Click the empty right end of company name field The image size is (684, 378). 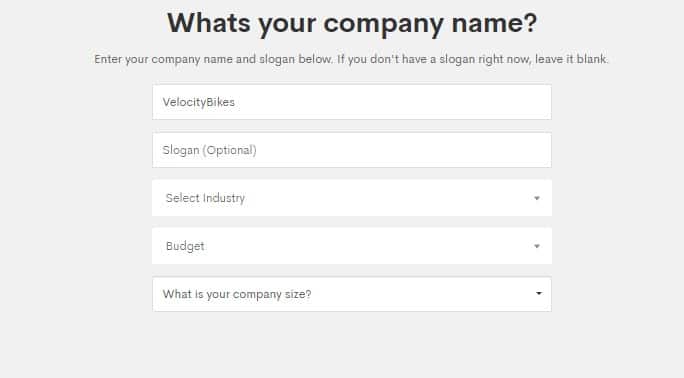pyautogui.click(x=480, y=102)
